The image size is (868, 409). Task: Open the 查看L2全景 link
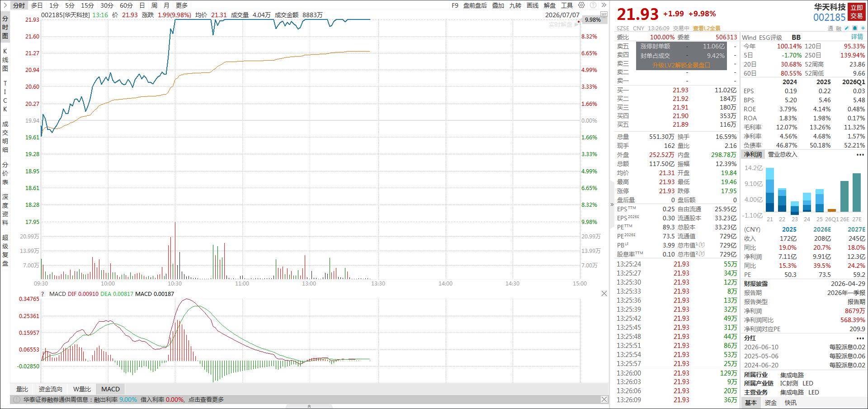click(707, 28)
